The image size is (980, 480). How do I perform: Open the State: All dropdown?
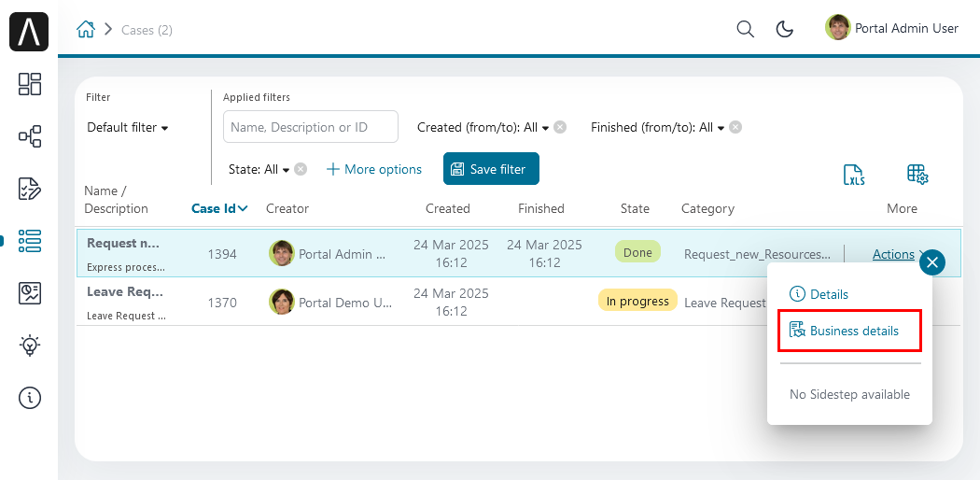click(x=259, y=169)
